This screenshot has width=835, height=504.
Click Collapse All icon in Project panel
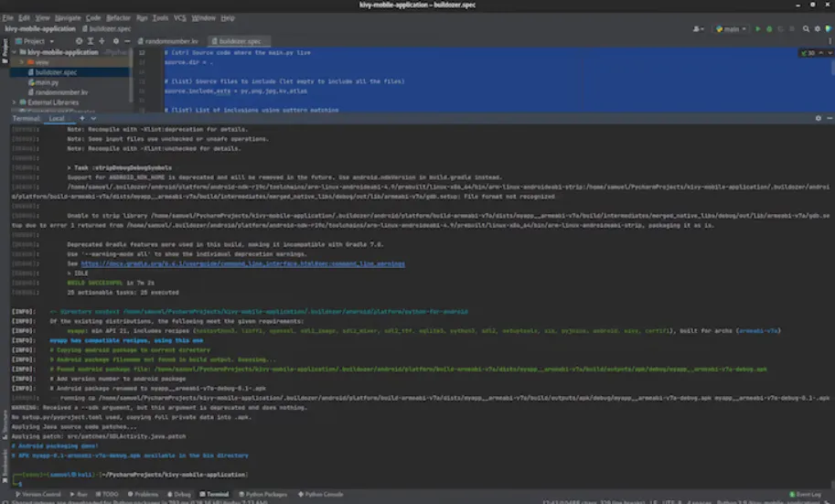tap(102, 41)
